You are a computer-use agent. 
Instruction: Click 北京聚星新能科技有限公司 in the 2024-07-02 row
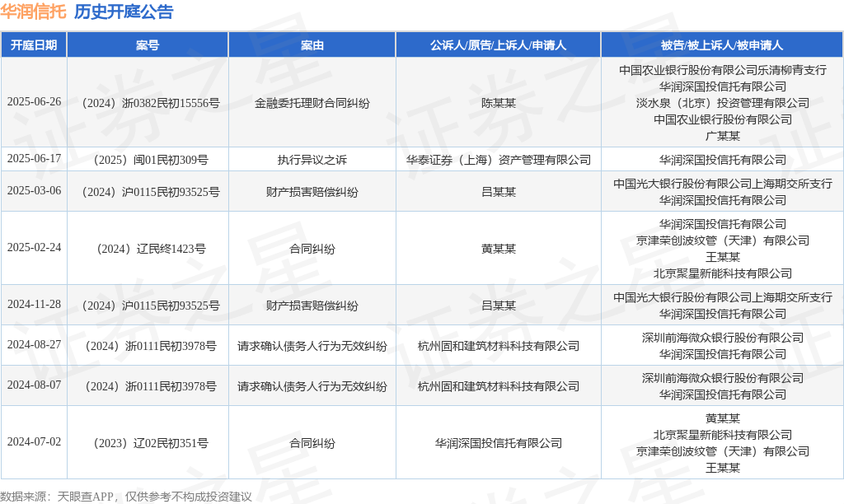tap(722, 435)
